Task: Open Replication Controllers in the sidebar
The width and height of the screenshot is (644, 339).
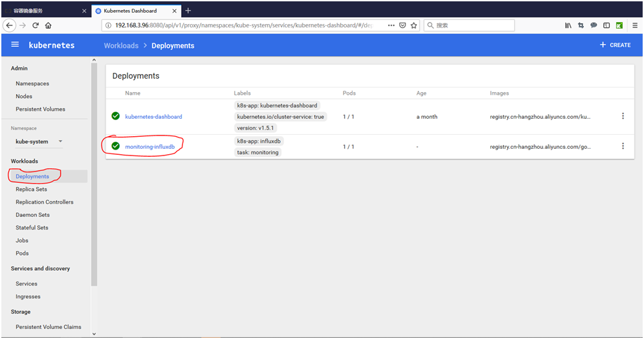Action: click(x=44, y=202)
